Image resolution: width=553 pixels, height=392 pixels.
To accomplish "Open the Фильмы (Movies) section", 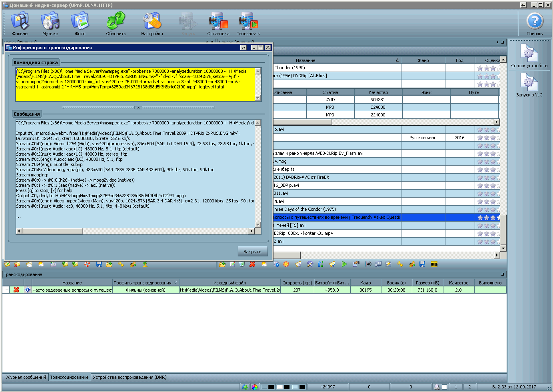I will click(x=20, y=23).
